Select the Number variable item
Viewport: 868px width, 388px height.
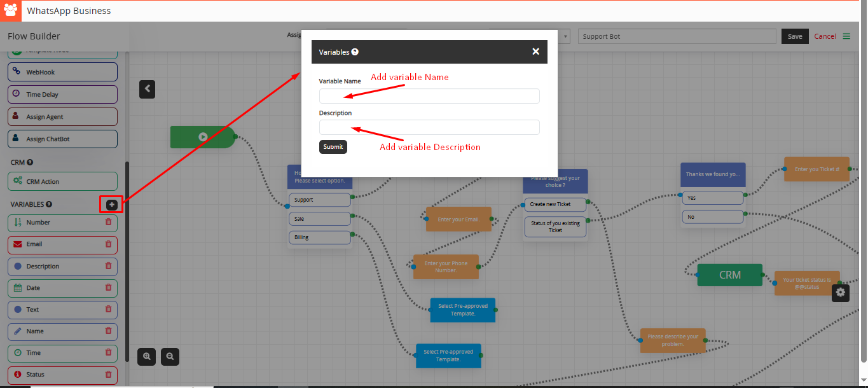pos(63,223)
